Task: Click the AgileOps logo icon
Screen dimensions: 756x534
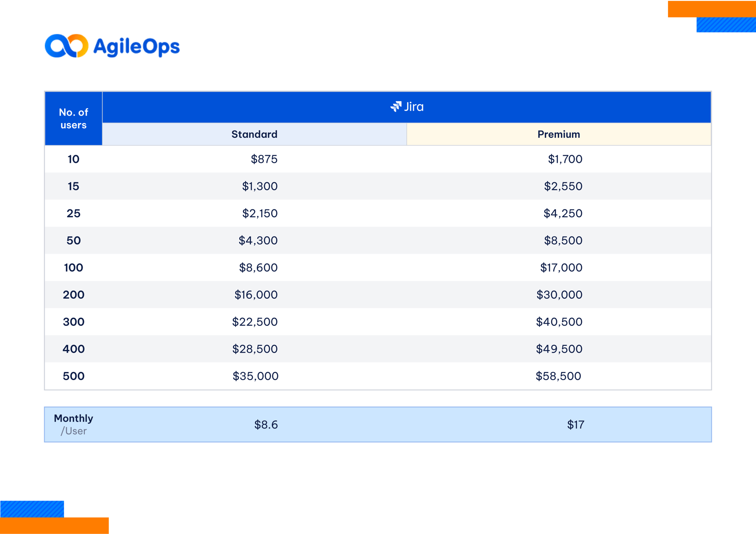Action: coord(67,46)
